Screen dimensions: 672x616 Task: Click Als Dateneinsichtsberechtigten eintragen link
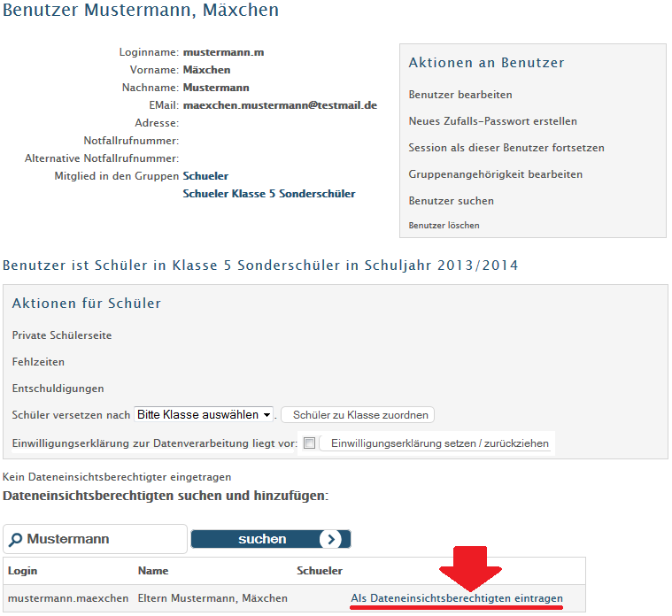pos(457,598)
